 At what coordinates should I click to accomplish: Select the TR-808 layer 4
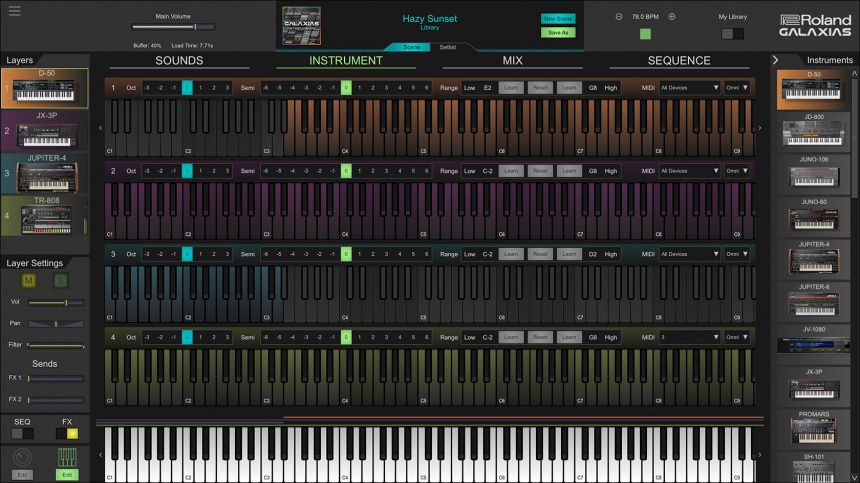[x=44, y=216]
